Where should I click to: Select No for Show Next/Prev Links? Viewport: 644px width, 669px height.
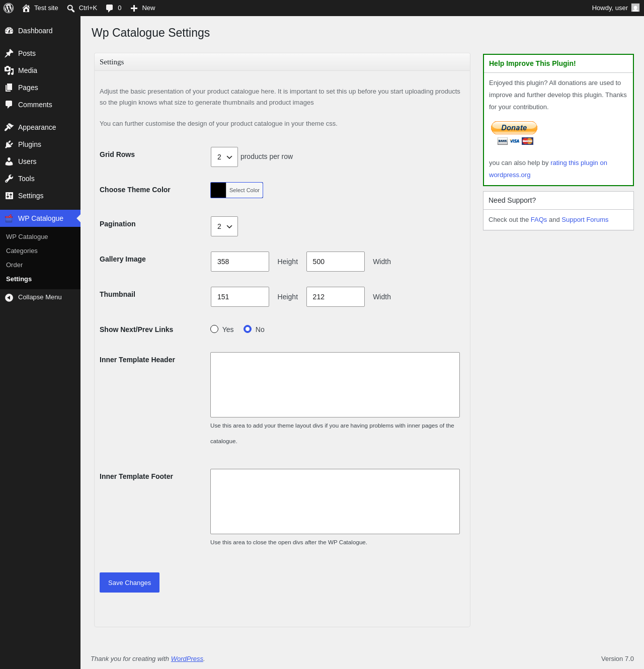[x=248, y=329]
